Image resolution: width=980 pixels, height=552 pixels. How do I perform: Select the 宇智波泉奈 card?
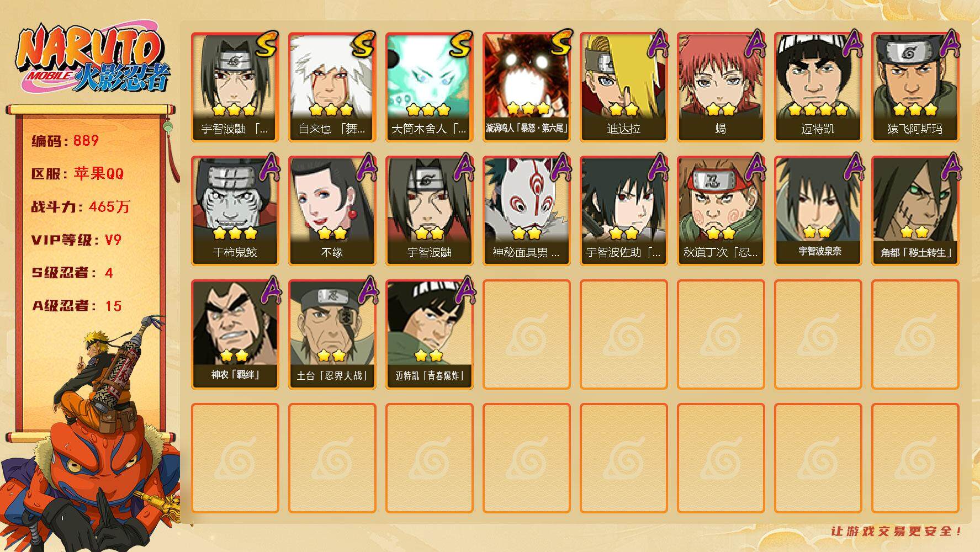coord(818,211)
